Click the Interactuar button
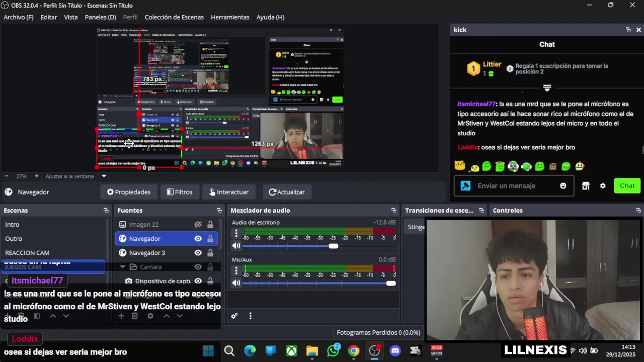Screen dimensions: 644x362 (229, 192)
